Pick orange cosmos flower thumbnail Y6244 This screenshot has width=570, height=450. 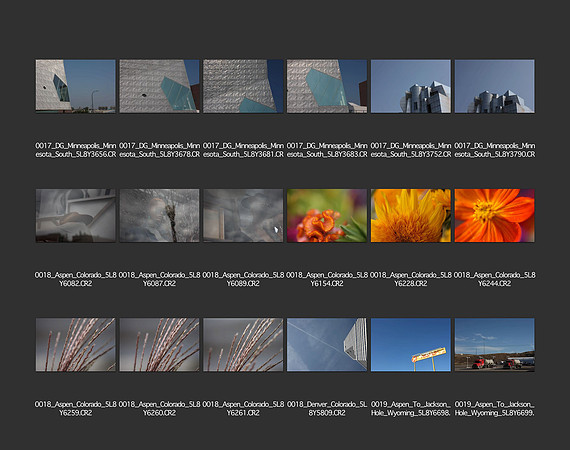(494, 215)
